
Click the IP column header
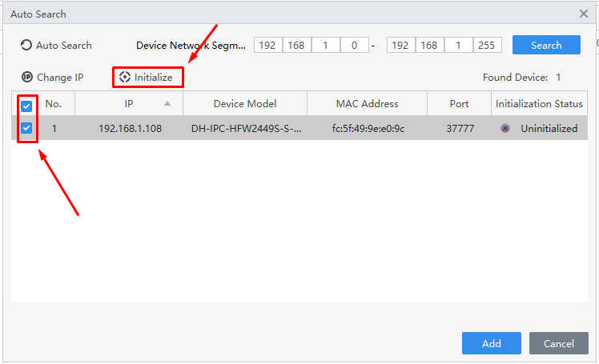pyautogui.click(x=129, y=103)
